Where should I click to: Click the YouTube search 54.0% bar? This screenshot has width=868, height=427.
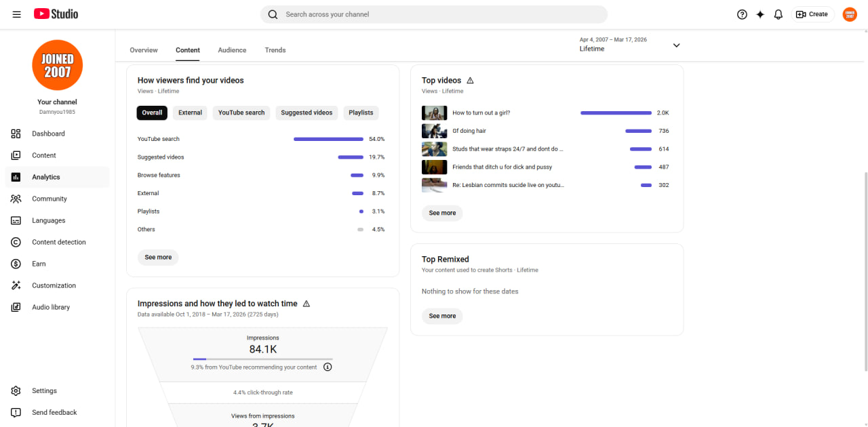(x=328, y=139)
